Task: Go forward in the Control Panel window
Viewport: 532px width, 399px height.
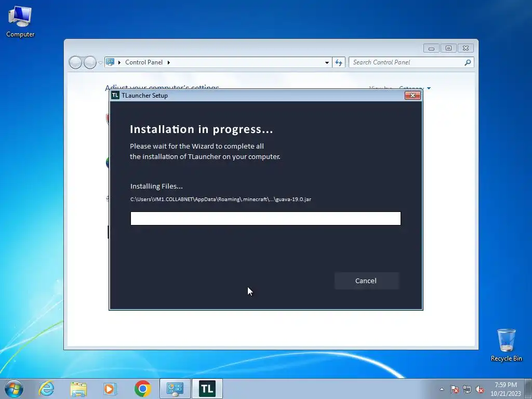Action: 90,62
